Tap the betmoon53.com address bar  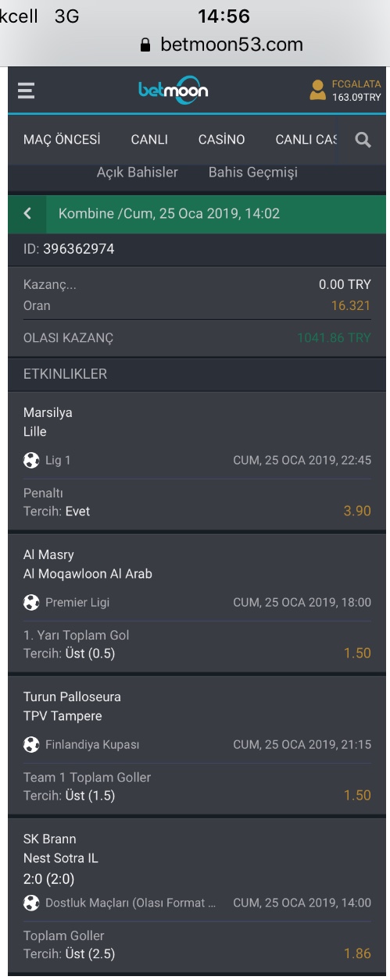point(221,45)
